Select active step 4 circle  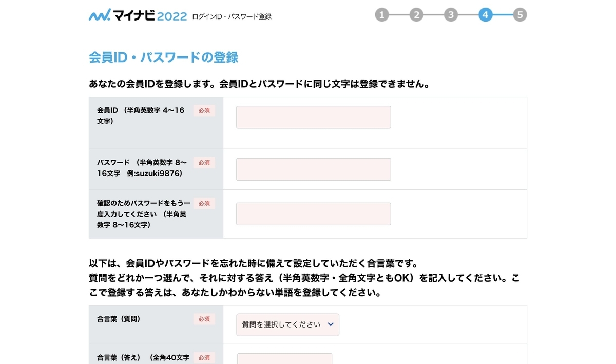pyautogui.click(x=485, y=15)
